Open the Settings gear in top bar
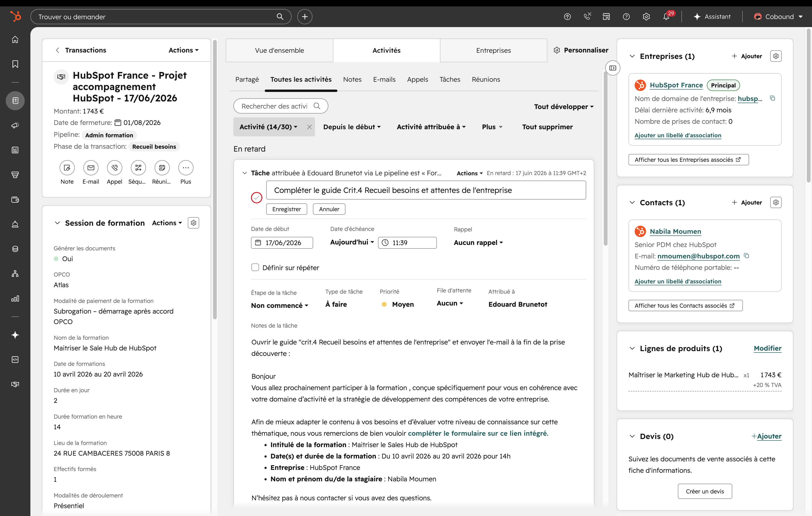This screenshot has width=812, height=516. click(x=646, y=17)
